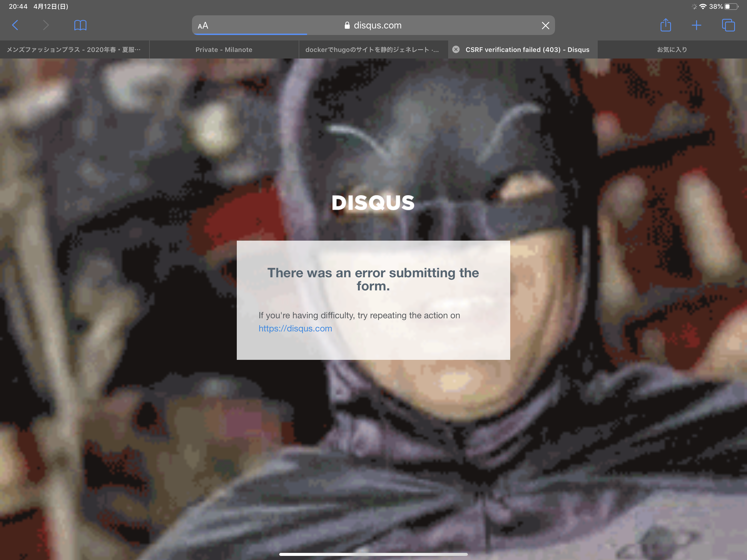Screen dimensions: 747x560
Task: Tap the 20:44 clock in status bar
Action: (18, 6)
